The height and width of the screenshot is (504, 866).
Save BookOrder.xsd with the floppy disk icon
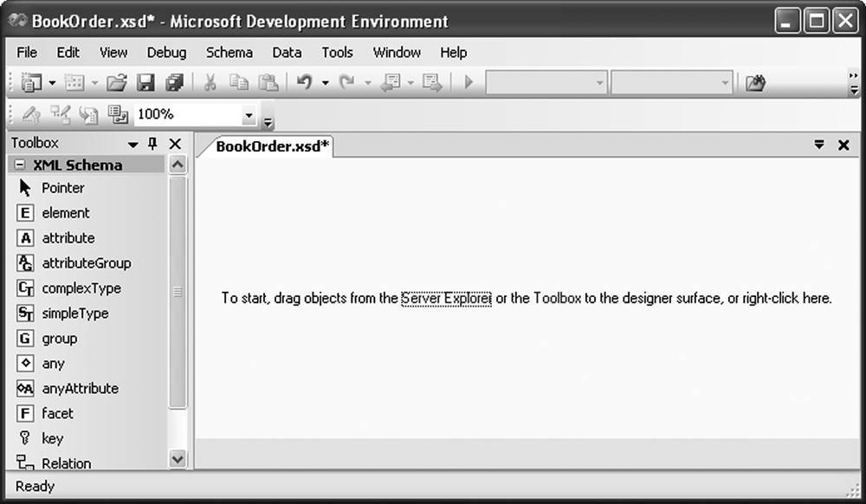coord(145,83)
